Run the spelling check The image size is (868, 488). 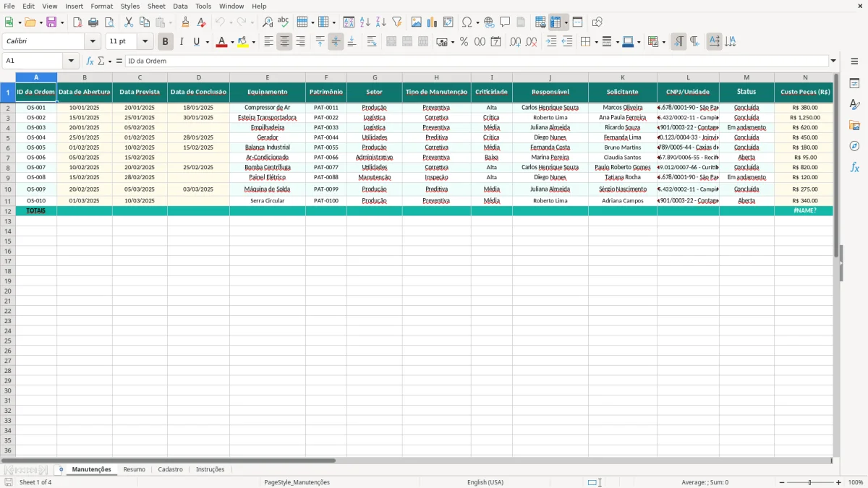[x=284, y=22]
